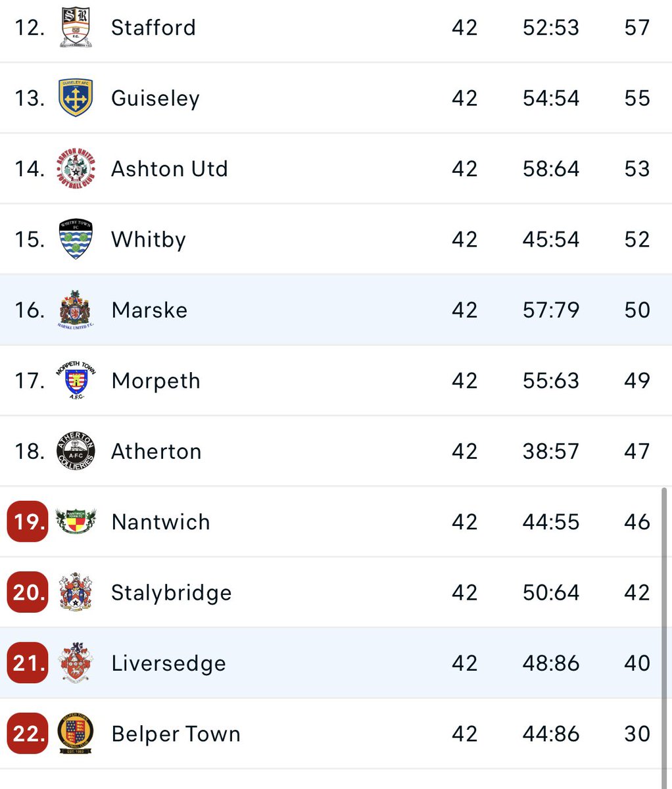Screen dimensions: 672x789
Task: Select the Marske United crest
Action: coord(76,310)
